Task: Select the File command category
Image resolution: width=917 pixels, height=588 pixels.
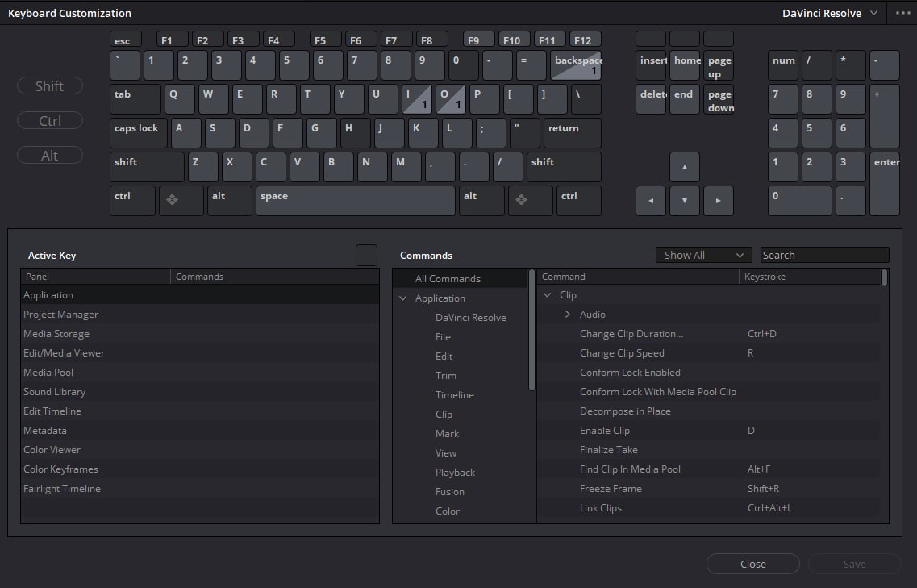Action: 443,336
